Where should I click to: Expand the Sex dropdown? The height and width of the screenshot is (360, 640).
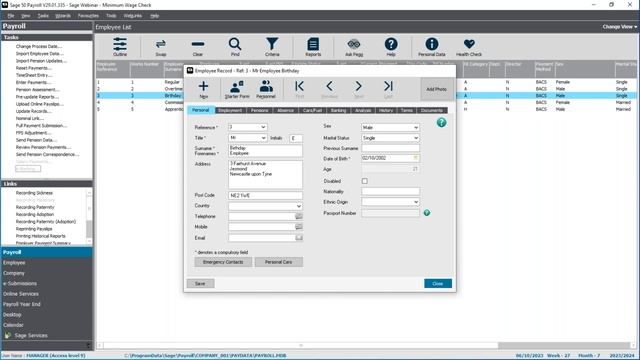[x=416, y=127]
